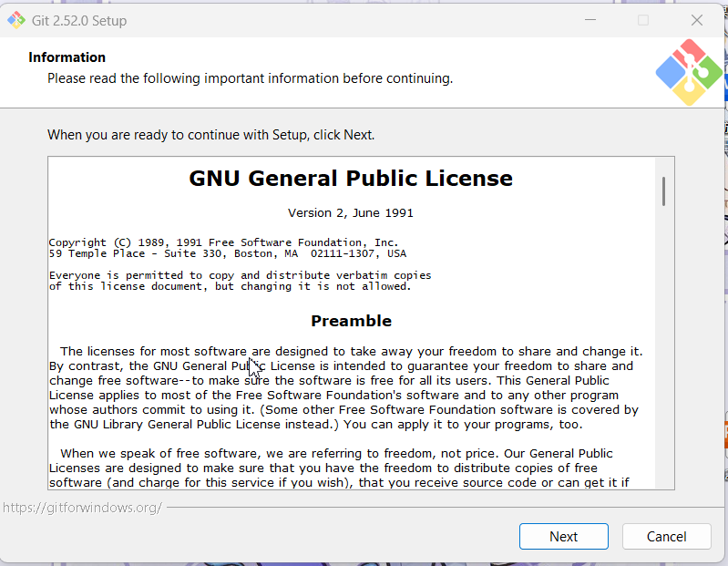728x566 pixels.
Task: Click the "GNU General Public License" heading
Action: pos(351,179)
